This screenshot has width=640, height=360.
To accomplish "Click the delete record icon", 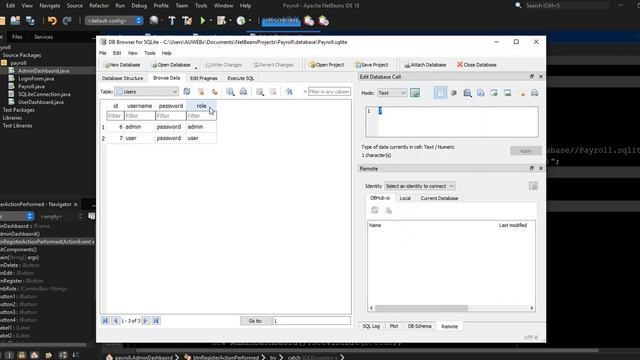I will [273, 92].
